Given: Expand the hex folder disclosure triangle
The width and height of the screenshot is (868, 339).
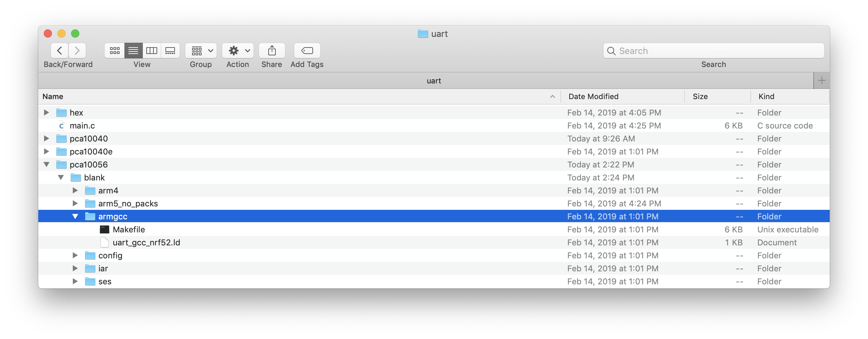Looking at the screenshot, I should click(x=46, y=112).
